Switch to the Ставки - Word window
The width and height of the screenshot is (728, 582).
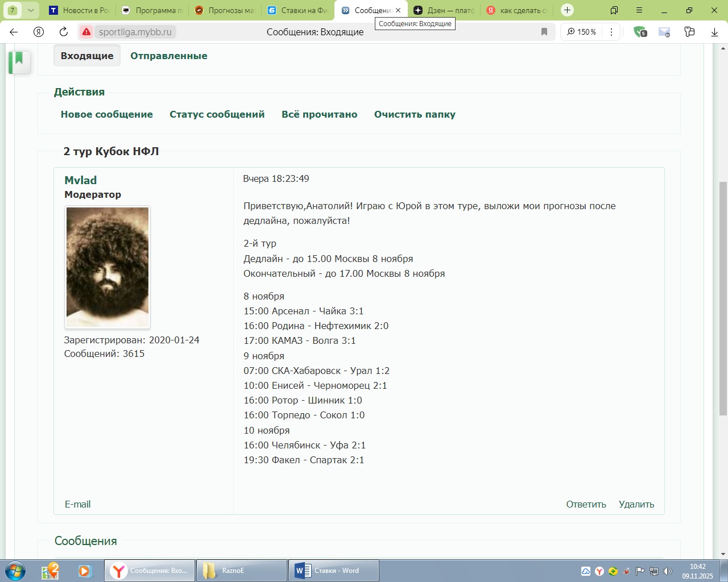[334, 571]
